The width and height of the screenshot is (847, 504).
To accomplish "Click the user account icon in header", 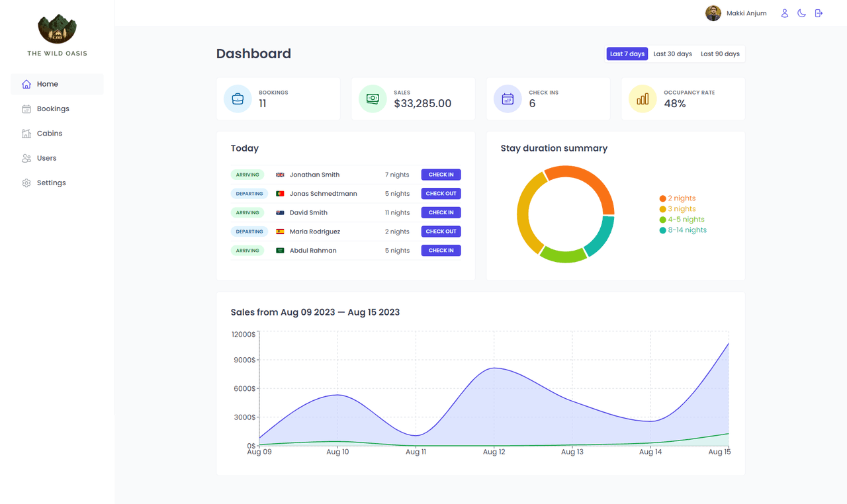I will click(785, 13).
